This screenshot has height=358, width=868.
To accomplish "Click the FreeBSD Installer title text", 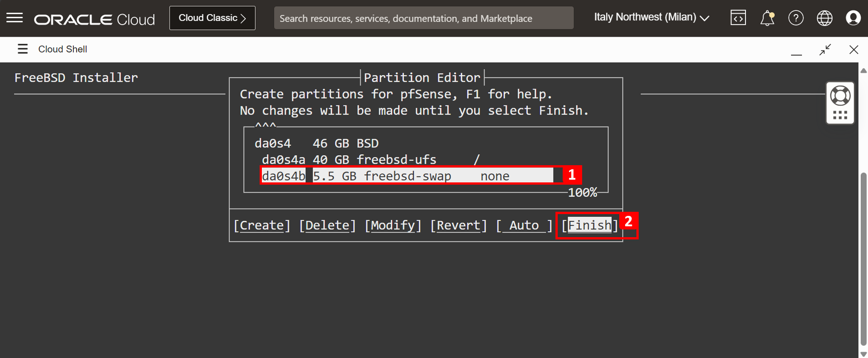I will [76, 78].
